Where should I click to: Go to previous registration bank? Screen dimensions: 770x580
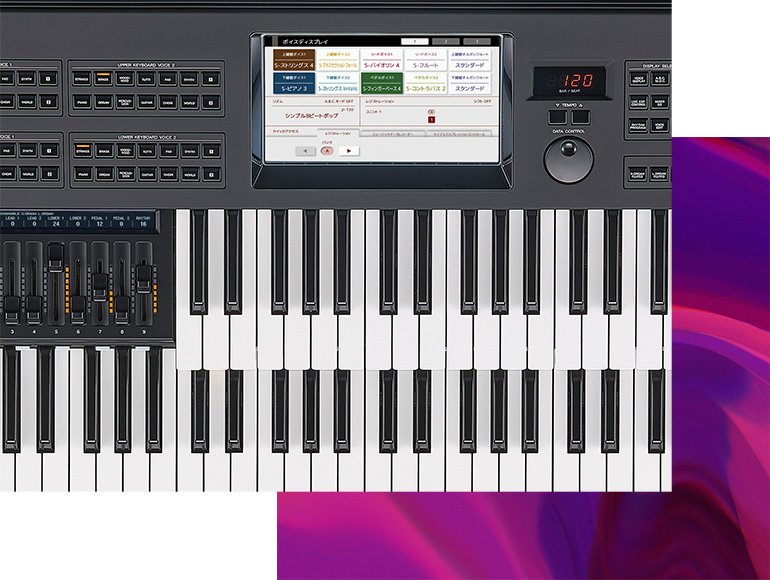(305, 151)
